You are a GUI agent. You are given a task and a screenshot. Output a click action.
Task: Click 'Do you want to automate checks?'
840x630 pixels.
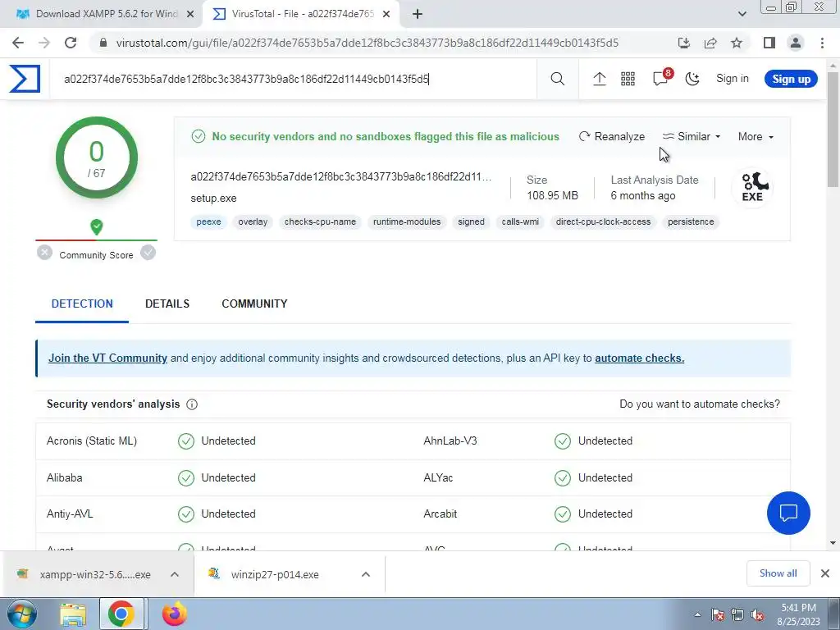700,404
